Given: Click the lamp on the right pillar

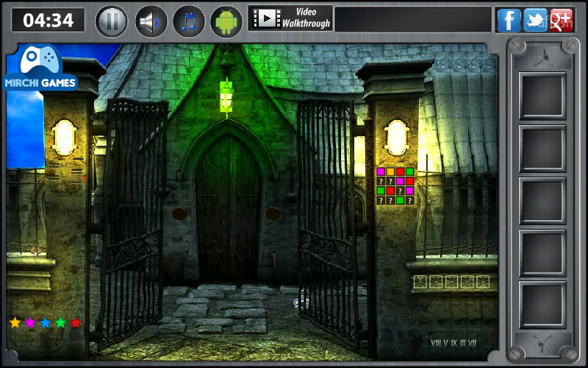Looking at the screenshot, I should click(x=396, y=138).
